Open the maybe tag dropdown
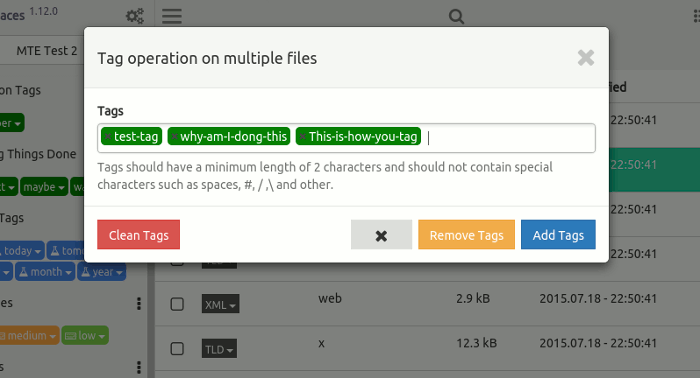 44,187
